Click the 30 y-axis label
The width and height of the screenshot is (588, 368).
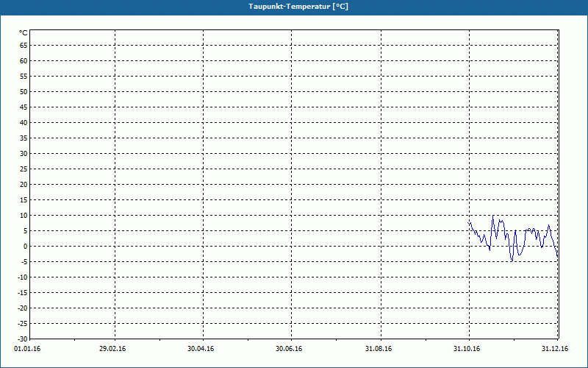23,154
